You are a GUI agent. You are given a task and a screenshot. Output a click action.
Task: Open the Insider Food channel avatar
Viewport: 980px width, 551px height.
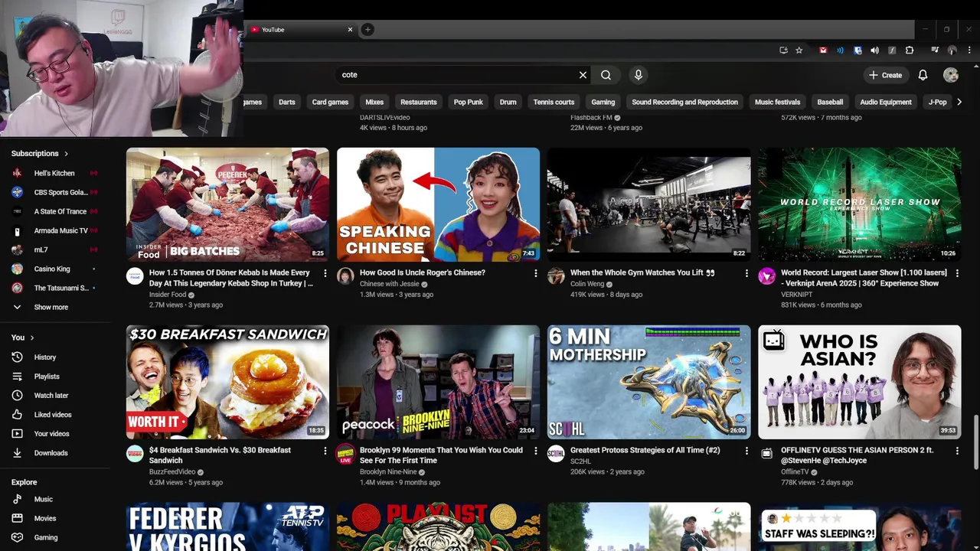point(135,276)
